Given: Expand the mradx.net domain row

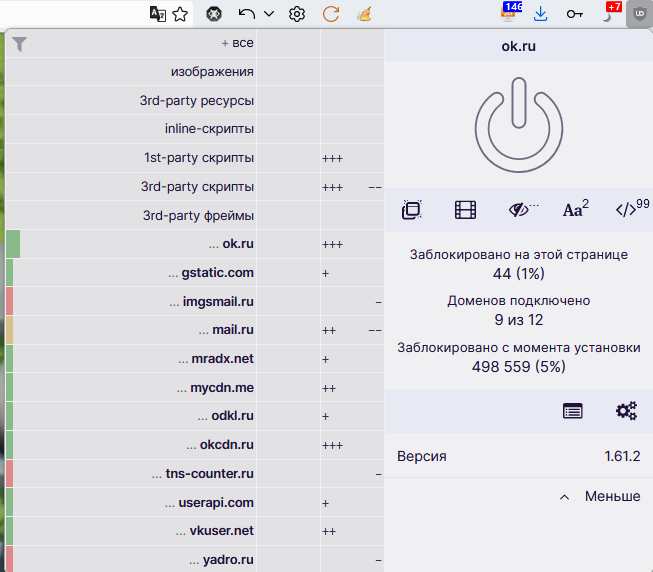Looking at the screenshot, I should pos(131,359).
